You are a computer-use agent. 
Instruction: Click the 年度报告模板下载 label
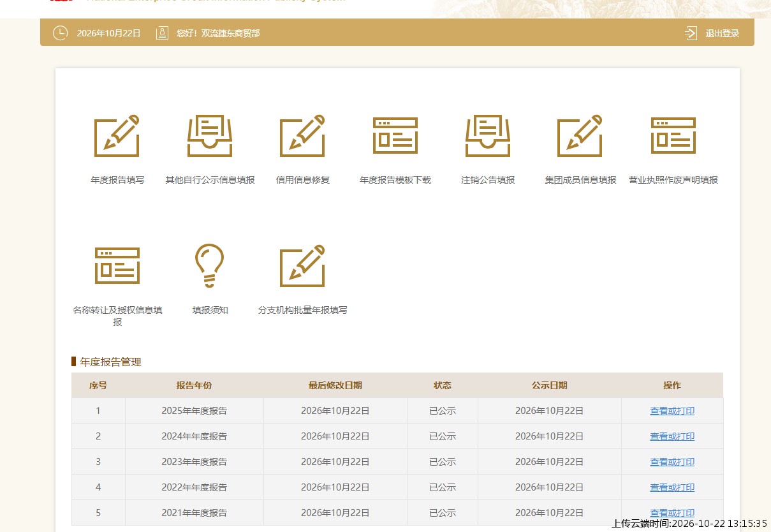click(x=395, y=180)
